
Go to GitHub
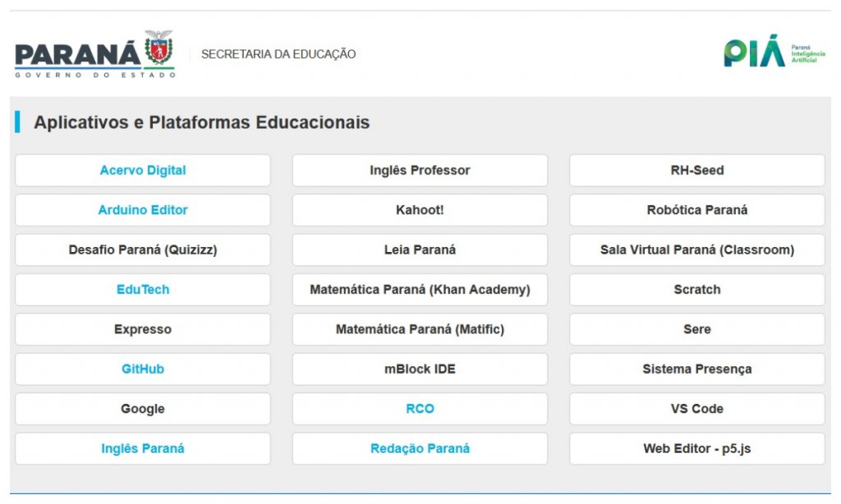tap(143, 369)
